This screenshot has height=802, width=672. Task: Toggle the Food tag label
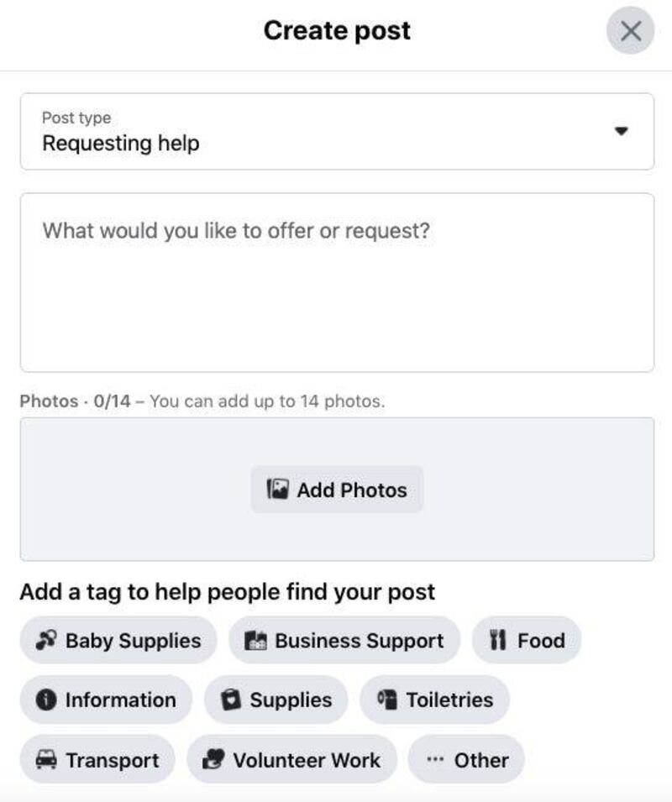coord(541,641)
